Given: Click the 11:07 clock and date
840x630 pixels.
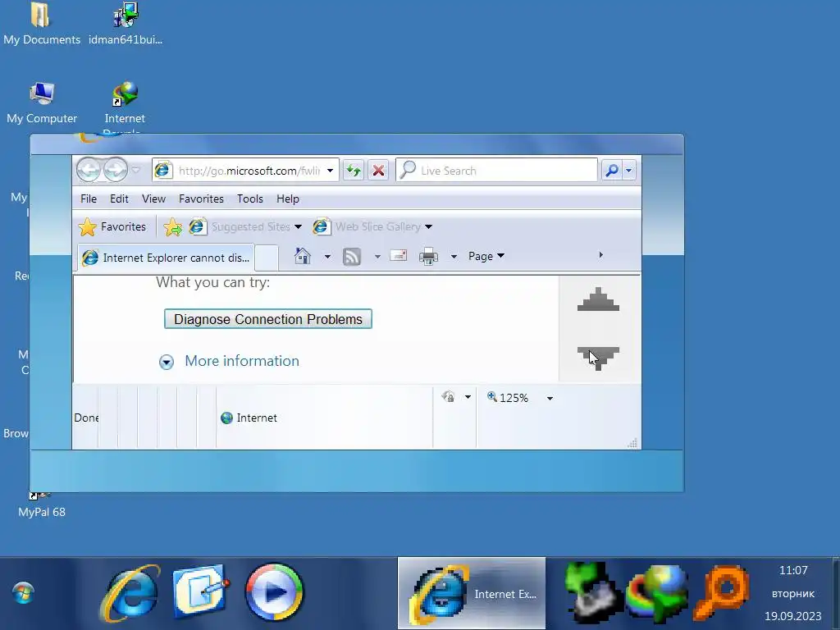Looking at the screenshot, I should [793, 593].
